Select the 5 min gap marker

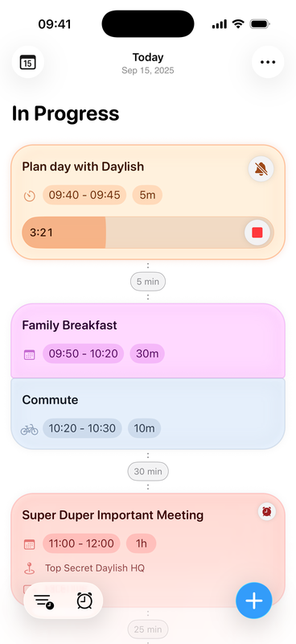(x=148, y=282)
